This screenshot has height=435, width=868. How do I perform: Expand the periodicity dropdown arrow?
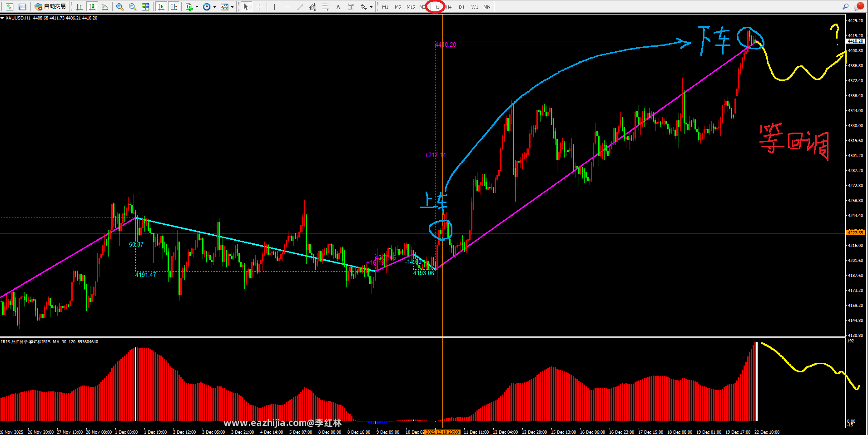[x=214, y=7]
